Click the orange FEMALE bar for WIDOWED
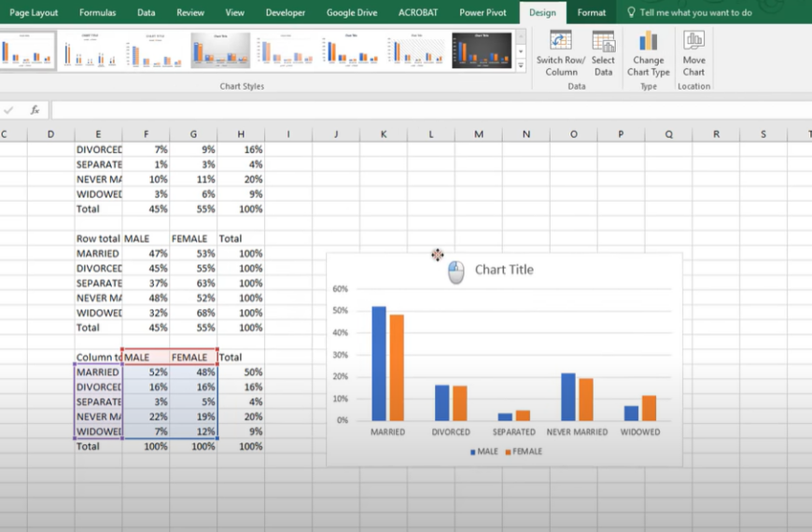 pos(649,408)
